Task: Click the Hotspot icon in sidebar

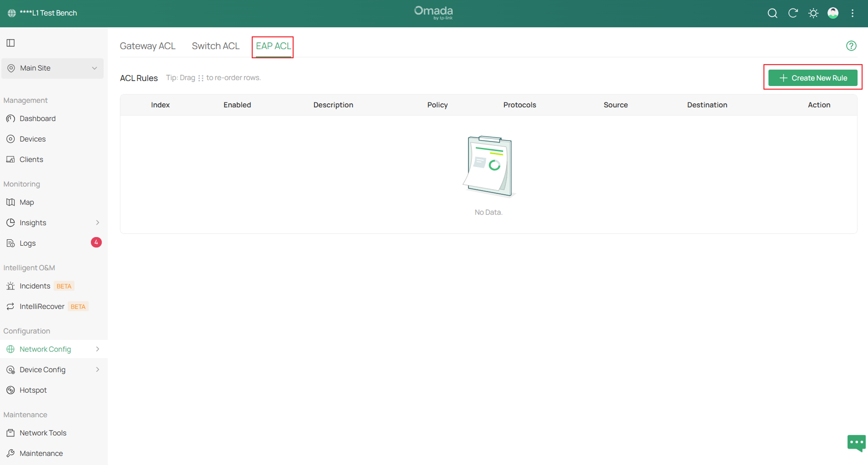Action: (x=11, y=390)
